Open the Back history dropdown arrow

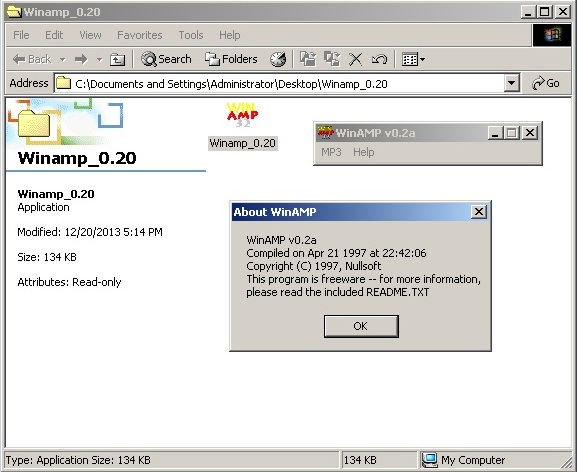63,59
